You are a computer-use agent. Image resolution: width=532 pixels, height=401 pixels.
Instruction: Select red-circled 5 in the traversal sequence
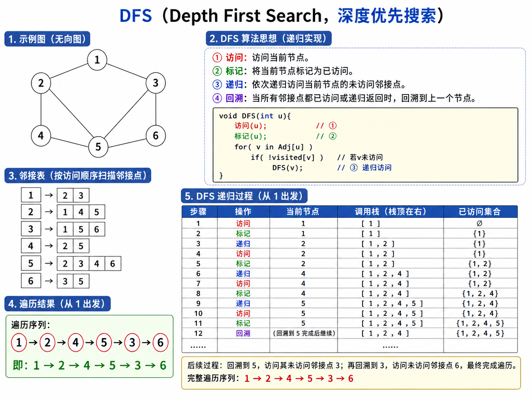104,343
